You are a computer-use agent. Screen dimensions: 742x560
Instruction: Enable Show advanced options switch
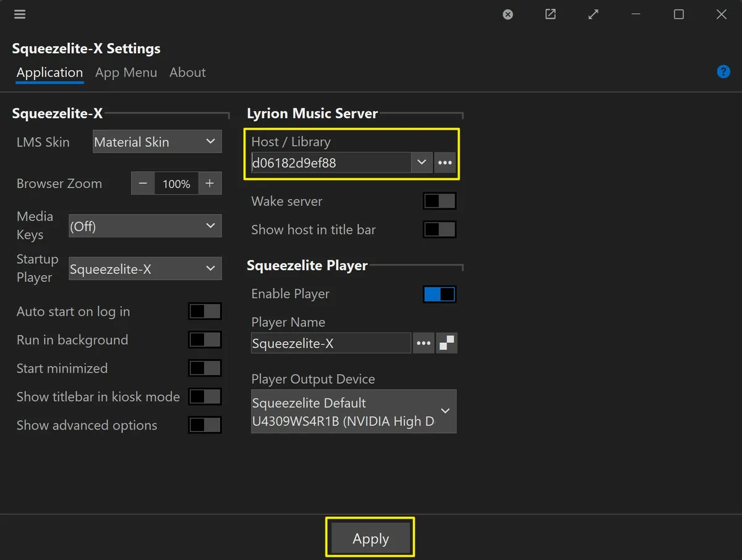[205, 425]
